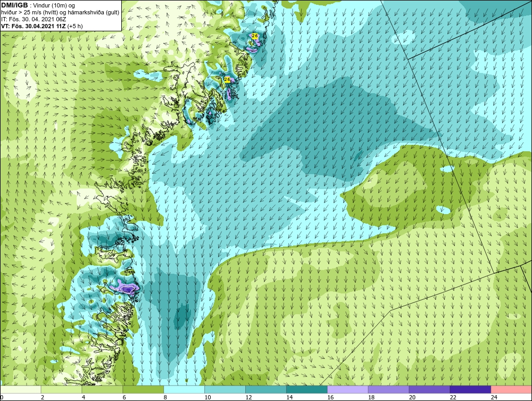This screenshot has height=401, width=532.
Task: Click the light green 2–4 m/s legend swatch
Action: [61, 389]
